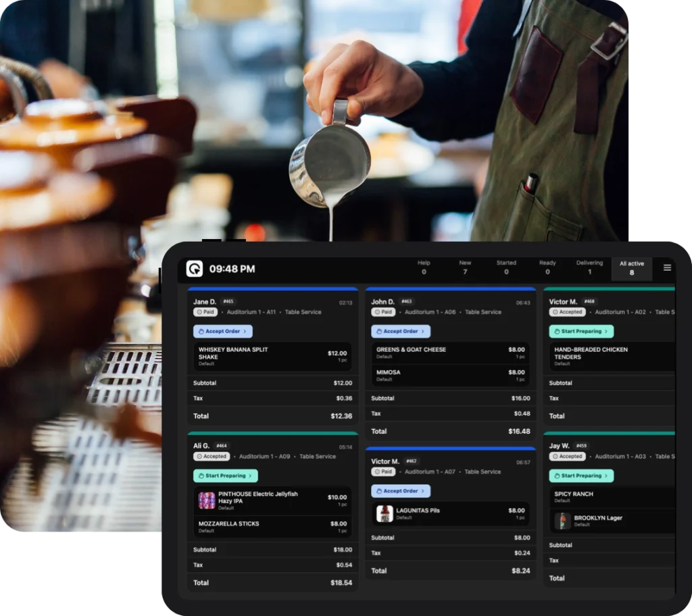This screenshot has width=692, height=616.
Task: Select the All active tab
Action: 632,268
